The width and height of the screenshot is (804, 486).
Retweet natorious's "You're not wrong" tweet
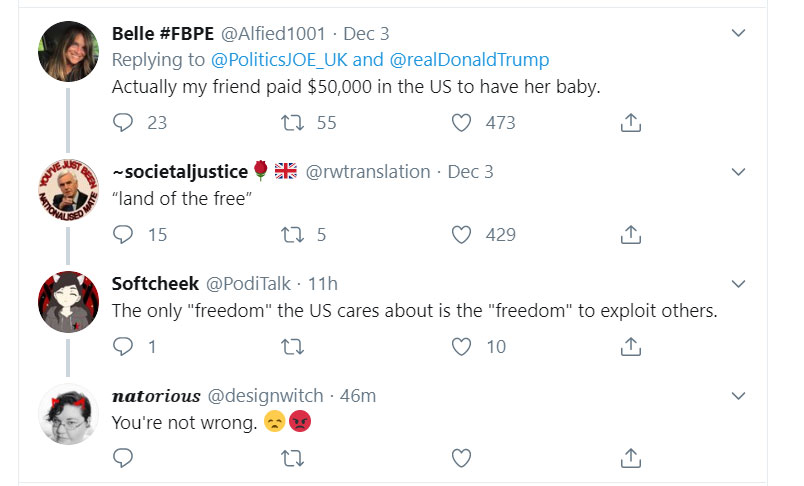point(292,458)
